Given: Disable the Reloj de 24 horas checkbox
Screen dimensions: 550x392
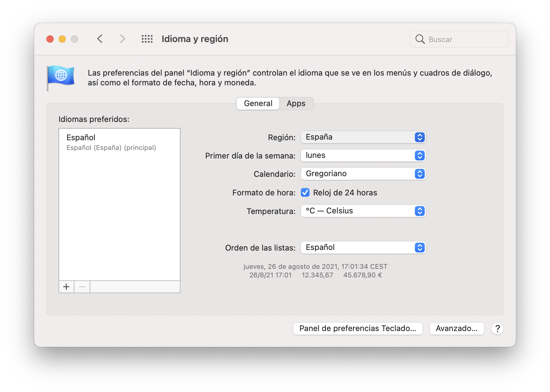Looking at the screenshot, I should (305, 192).
